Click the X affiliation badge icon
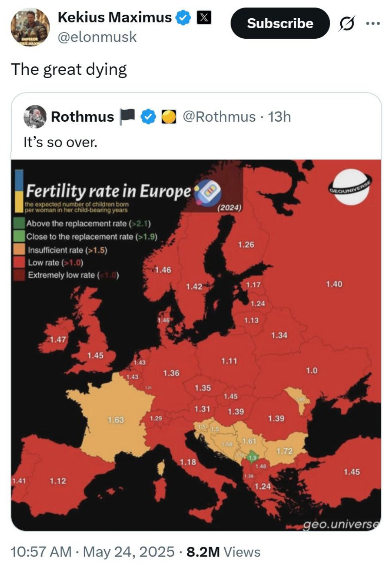This screenshot has height=567, width=392. tap(204, 17)
